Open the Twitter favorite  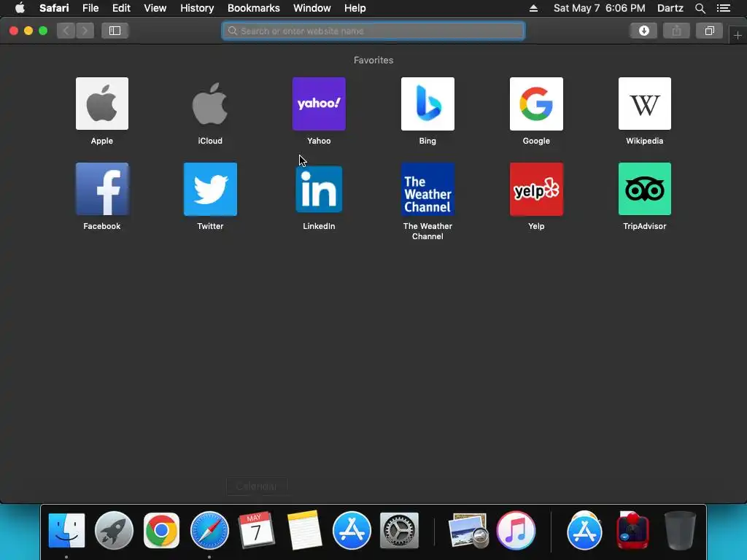(x=210, y=189)
